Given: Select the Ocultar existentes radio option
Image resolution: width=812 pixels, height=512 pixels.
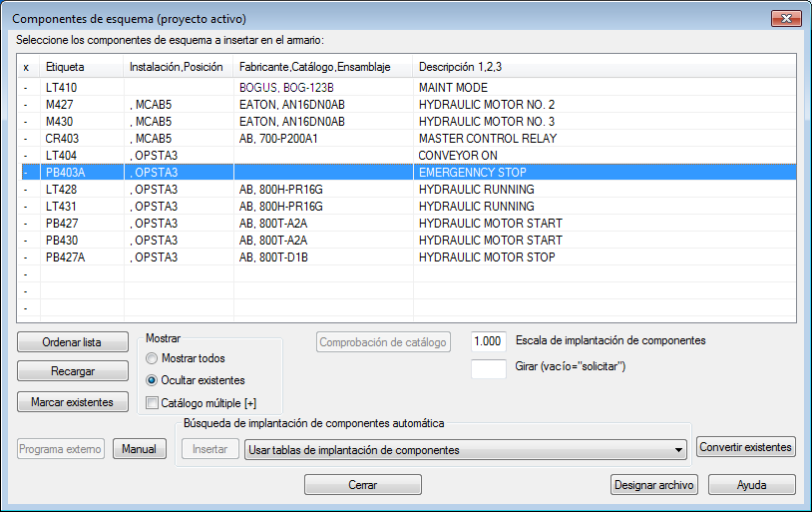Looking at the screenshot, I should (152, 380).
